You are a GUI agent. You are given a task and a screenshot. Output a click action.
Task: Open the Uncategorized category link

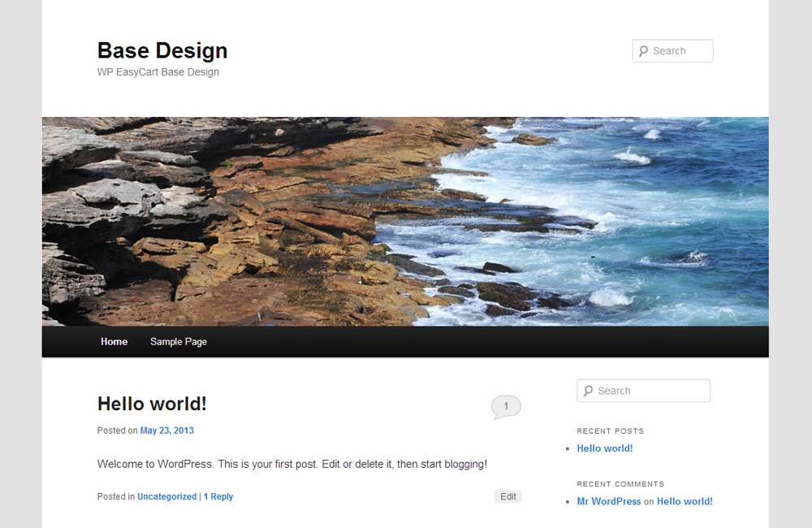click(x=166, y=496)
